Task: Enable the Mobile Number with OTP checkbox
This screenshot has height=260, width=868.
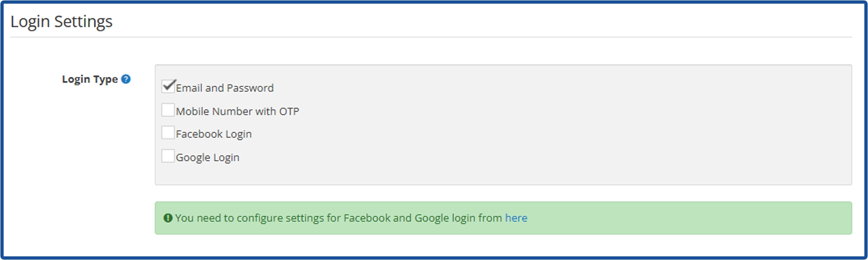Action: [x=168, y=110]
